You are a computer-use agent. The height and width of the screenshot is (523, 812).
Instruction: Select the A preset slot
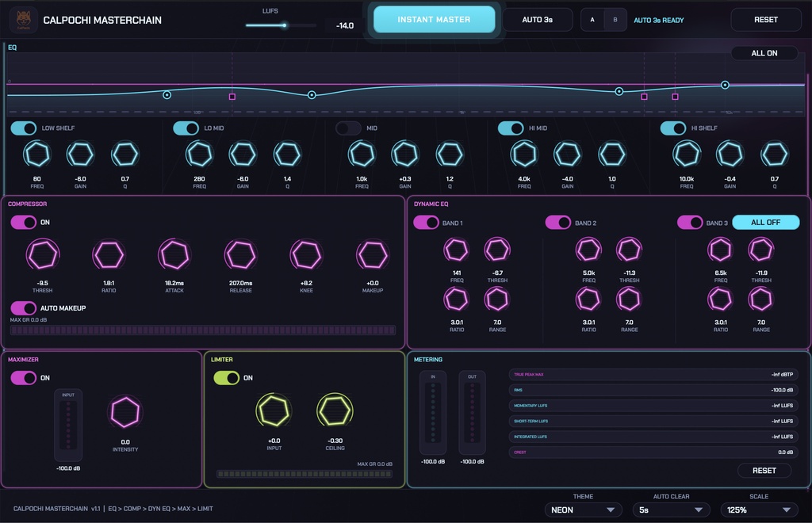pyautogui.click(x=592, y=20)
